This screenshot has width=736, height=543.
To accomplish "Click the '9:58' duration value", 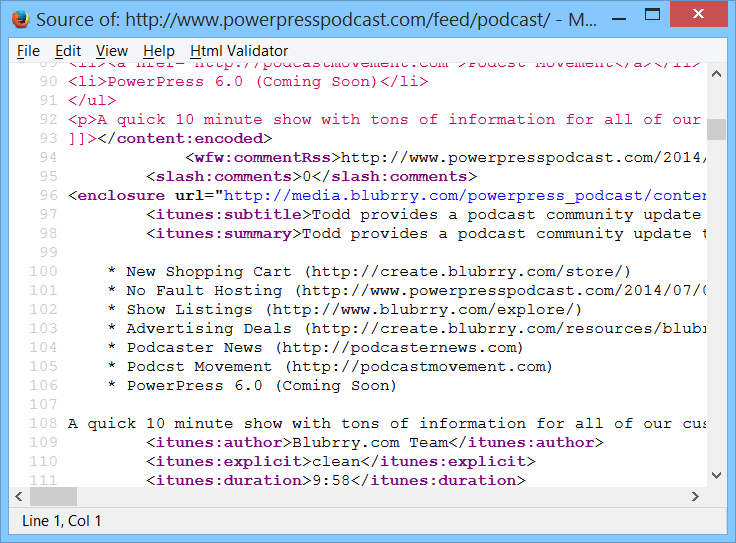I will 331,481.
